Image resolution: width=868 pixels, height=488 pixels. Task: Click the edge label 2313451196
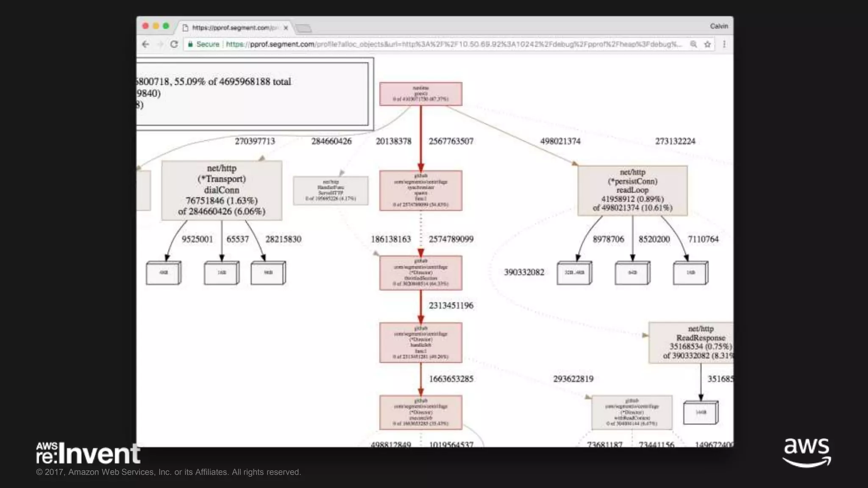[x=451, y=306]
